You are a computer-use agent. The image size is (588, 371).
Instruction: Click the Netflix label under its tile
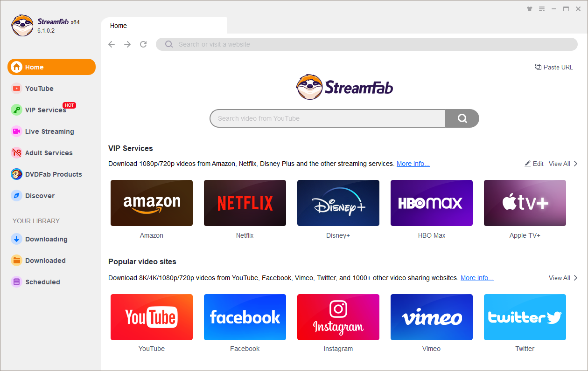coord(245,235)
